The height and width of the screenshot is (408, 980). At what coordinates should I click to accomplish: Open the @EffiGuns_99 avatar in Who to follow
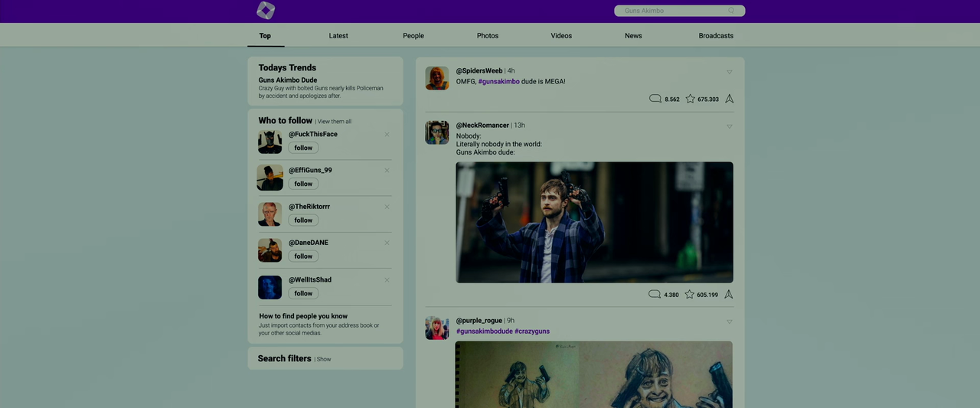(x=270, y=178)
